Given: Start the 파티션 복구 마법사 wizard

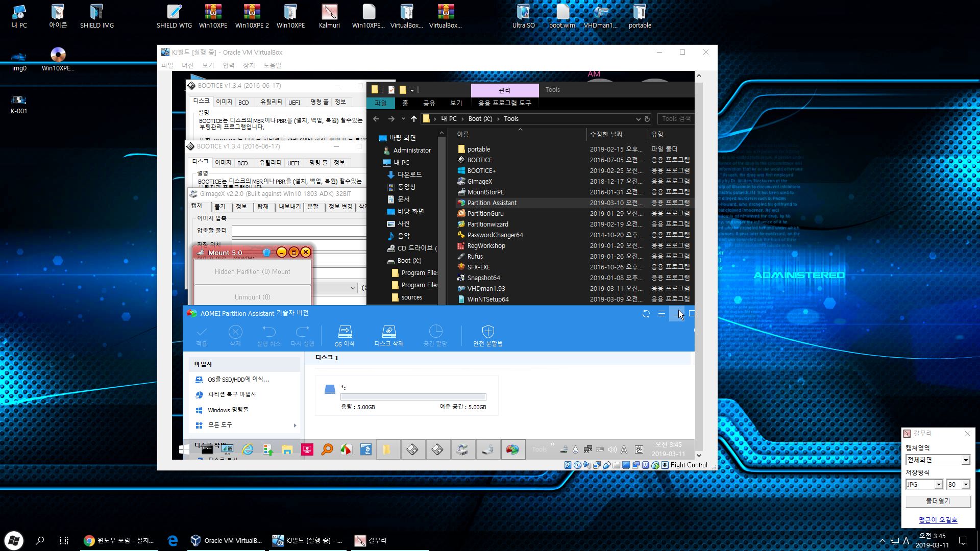Looking at the screenshot, I should tap(232, 394).
